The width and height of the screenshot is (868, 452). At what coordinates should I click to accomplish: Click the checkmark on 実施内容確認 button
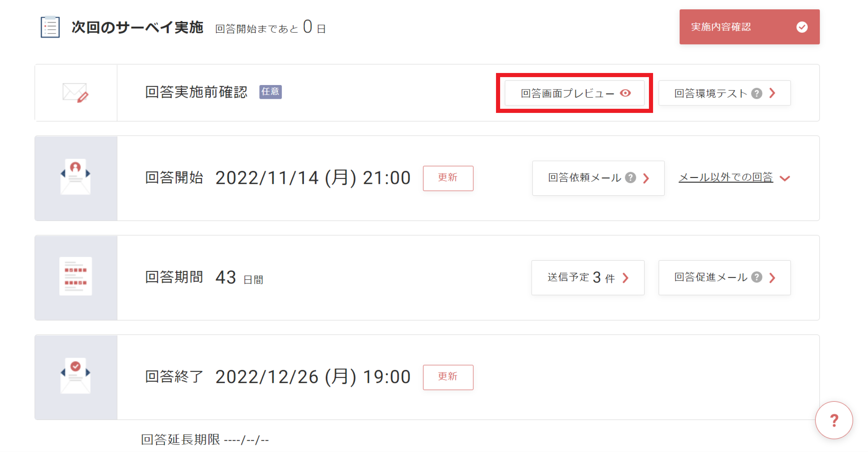pyautogui.click(x=802, y=27)
